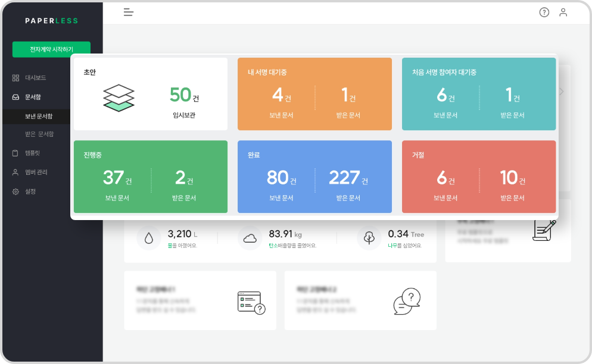Collapse the 문서함 sidebar section
This screenshot has width=592, height=364.
point(33,97)
